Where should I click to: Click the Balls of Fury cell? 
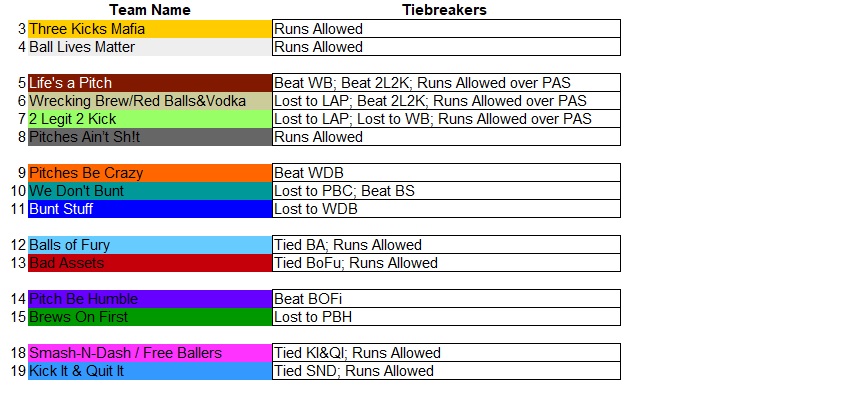tap(150, 245)
